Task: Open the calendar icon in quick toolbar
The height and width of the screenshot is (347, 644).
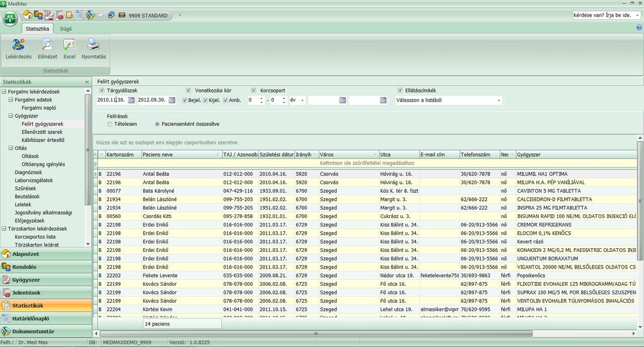Action: 80,15
